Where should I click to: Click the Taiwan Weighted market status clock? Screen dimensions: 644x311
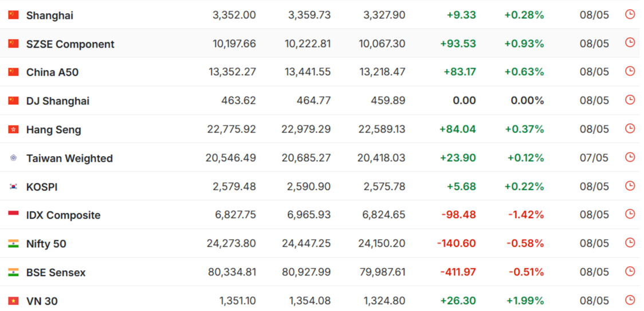click(x=630, y=157)
